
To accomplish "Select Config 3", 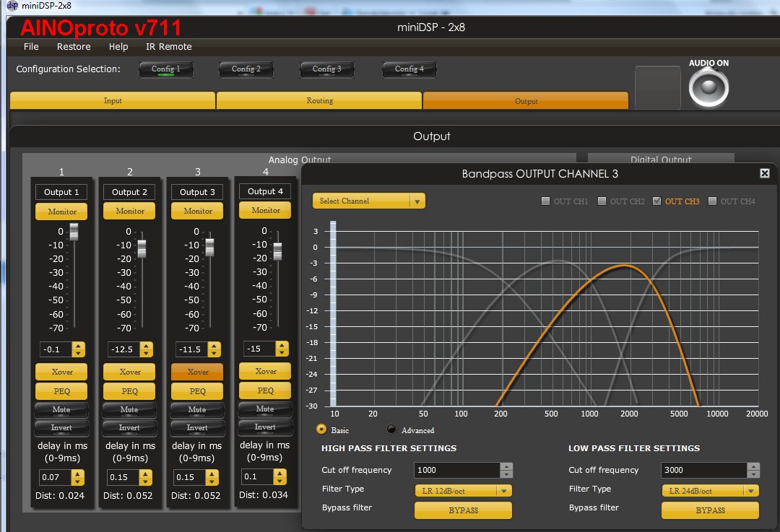I will [327, 69].
